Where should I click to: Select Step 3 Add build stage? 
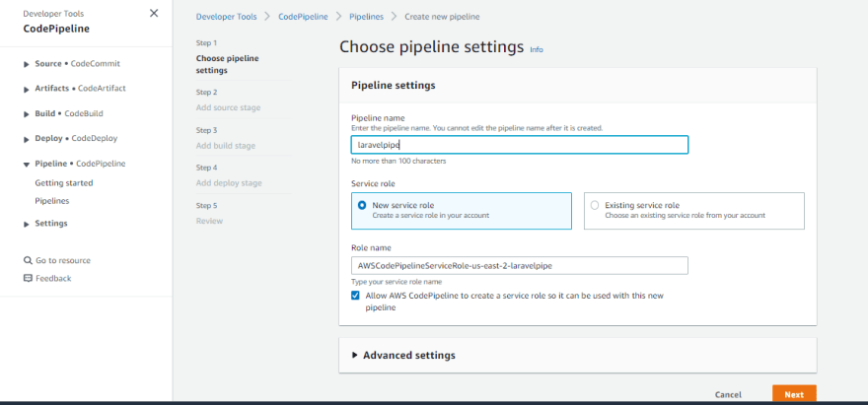point(225,146)
